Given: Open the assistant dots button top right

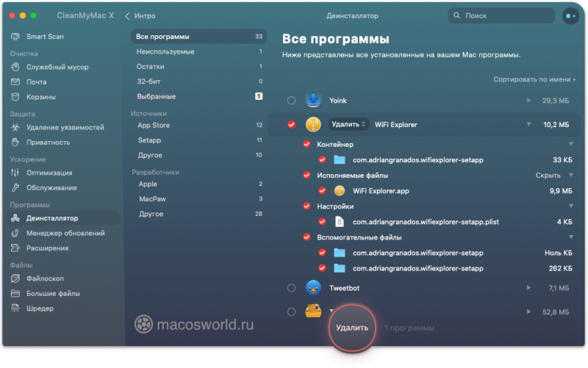Looking at the screenshot, I should tap(570, 15).
